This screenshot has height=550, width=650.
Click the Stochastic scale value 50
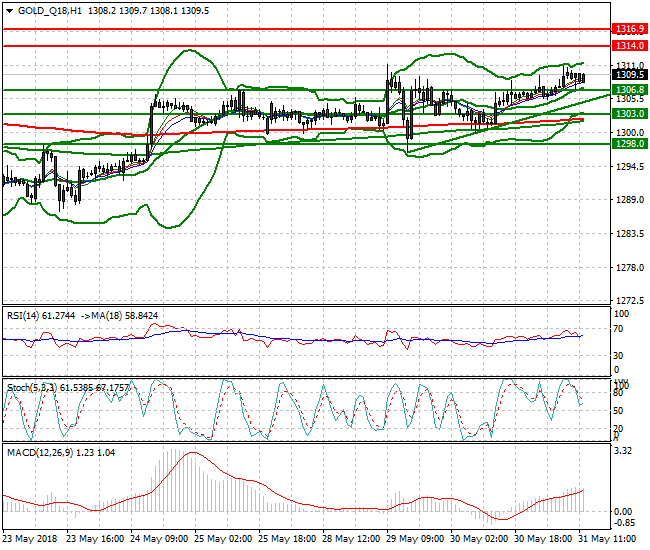618,411
